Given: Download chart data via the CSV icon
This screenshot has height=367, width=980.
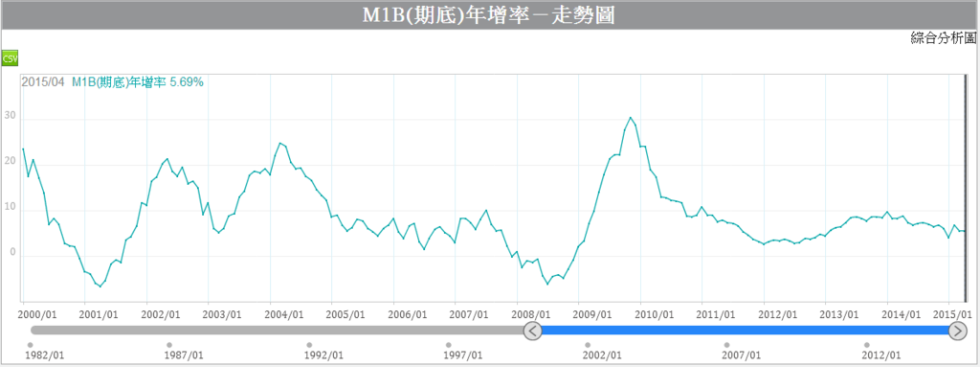Looking at the screenshot, I should (10, 58).
